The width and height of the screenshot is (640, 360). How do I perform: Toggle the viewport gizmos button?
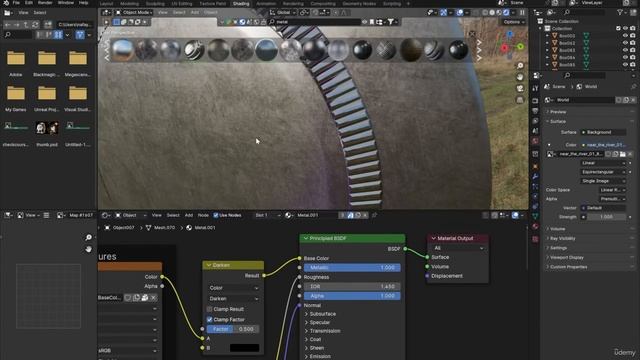(444, 13)
